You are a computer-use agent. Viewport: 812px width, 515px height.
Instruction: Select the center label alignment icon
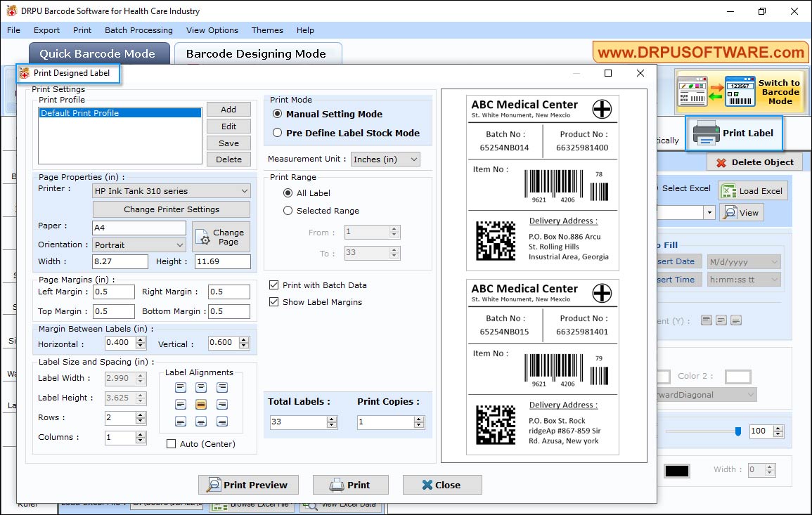(x=201, y=404)
